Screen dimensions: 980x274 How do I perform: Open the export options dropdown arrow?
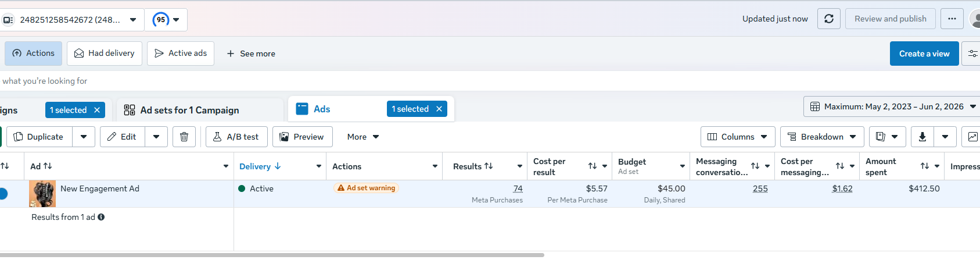[x=945, y=137]
